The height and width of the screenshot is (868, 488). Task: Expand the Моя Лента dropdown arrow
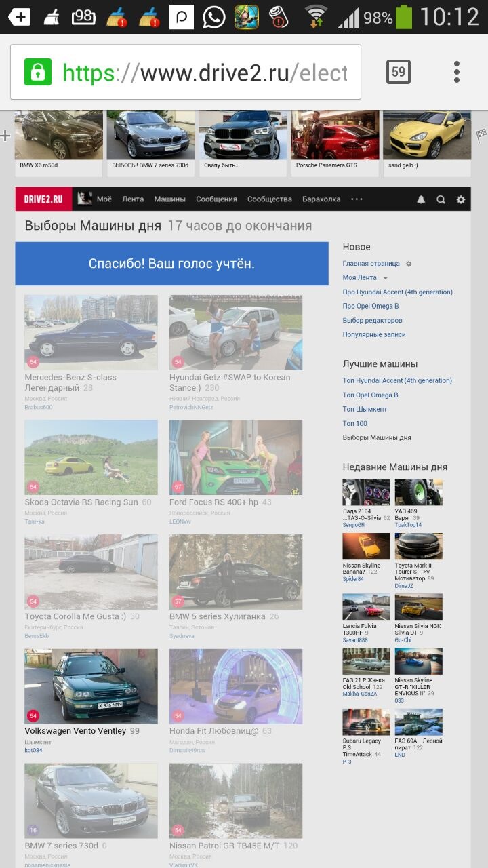pos(385,278)
